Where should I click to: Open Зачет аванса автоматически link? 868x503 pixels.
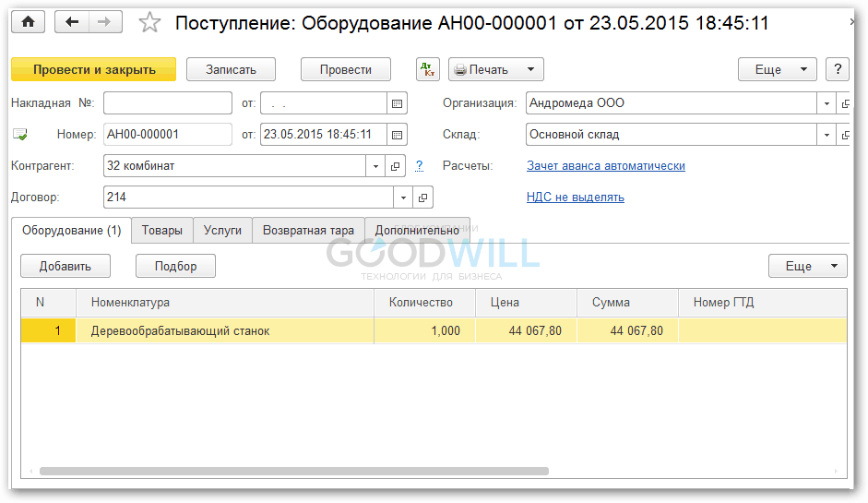606,165
